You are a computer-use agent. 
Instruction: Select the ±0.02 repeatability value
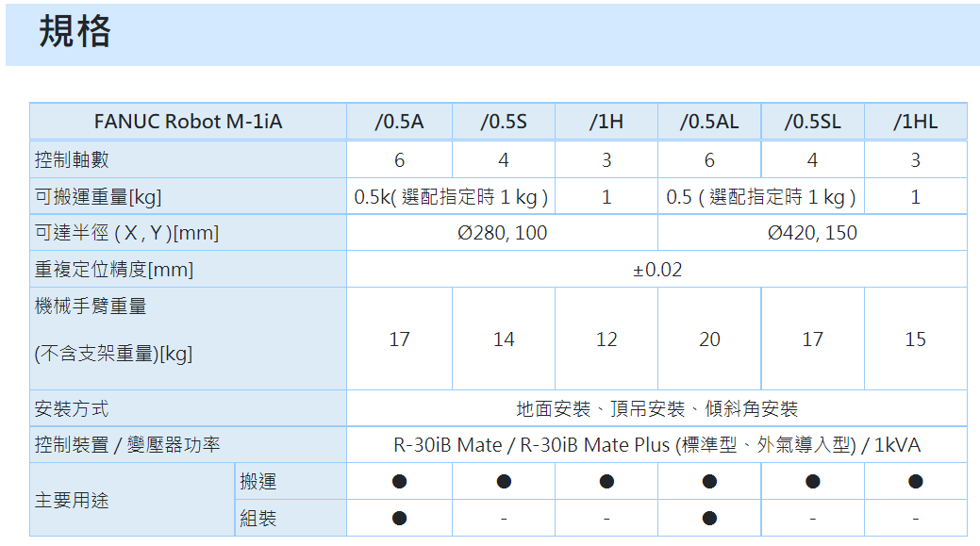(656, 270)
